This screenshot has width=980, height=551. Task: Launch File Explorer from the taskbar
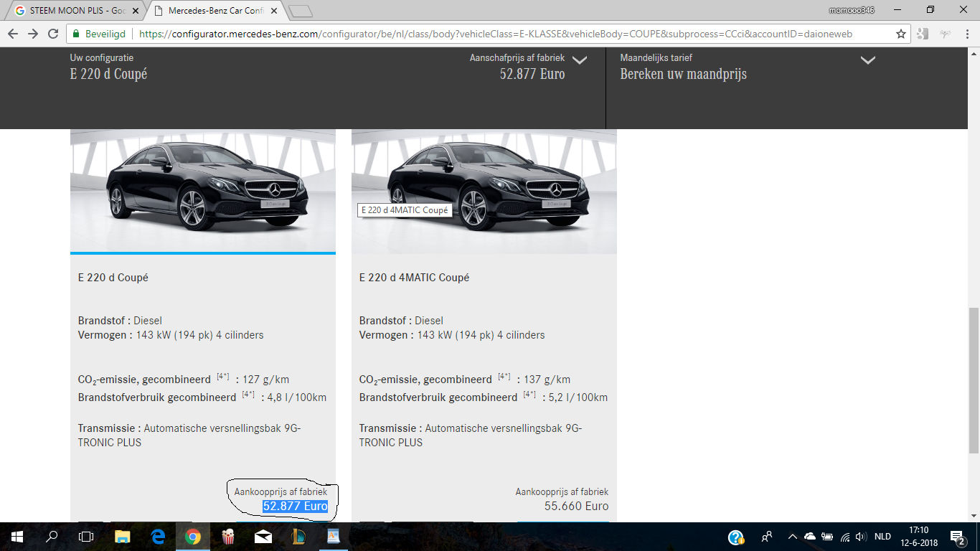pos(123,537)
